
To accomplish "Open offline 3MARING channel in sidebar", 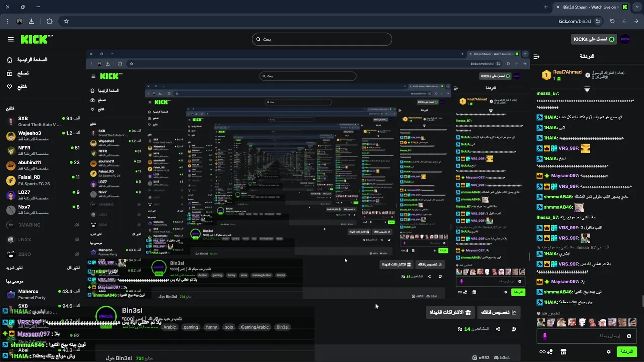I will (43, 225).
